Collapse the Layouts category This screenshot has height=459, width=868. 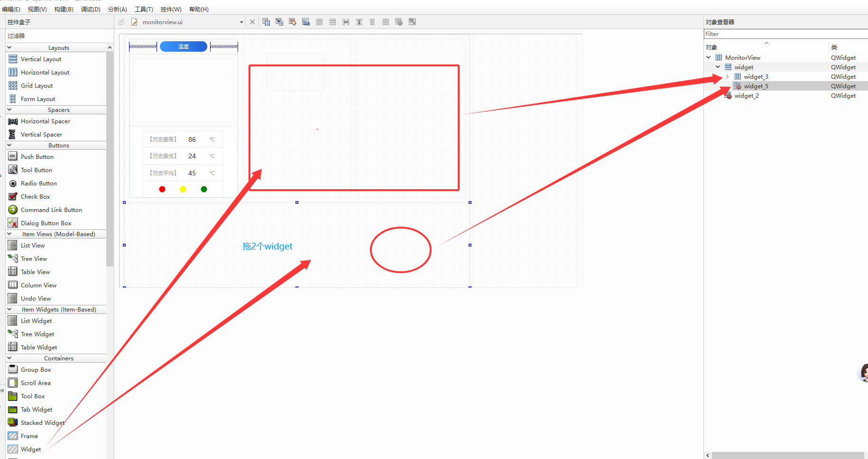[x=9, y=47]
